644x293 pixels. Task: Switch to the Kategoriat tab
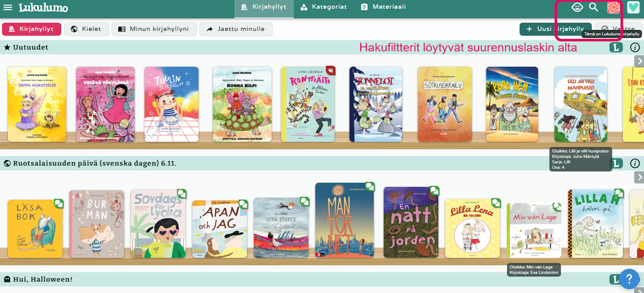click(324, 7)
